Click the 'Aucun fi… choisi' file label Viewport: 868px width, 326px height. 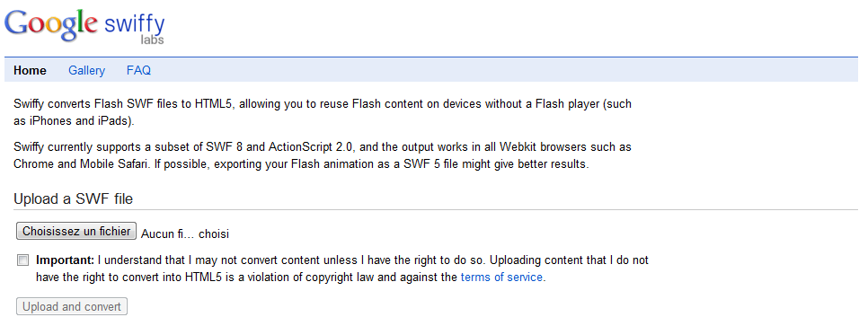coord(185,233)
